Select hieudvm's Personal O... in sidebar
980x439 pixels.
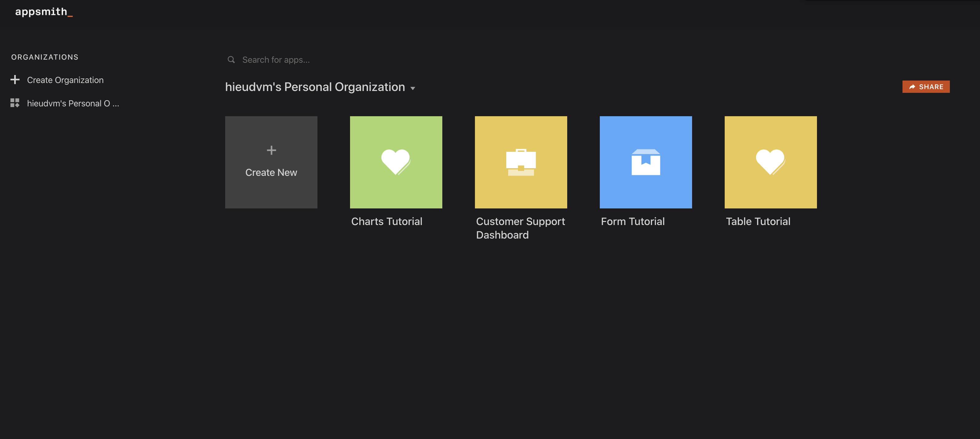coord(73,103)
